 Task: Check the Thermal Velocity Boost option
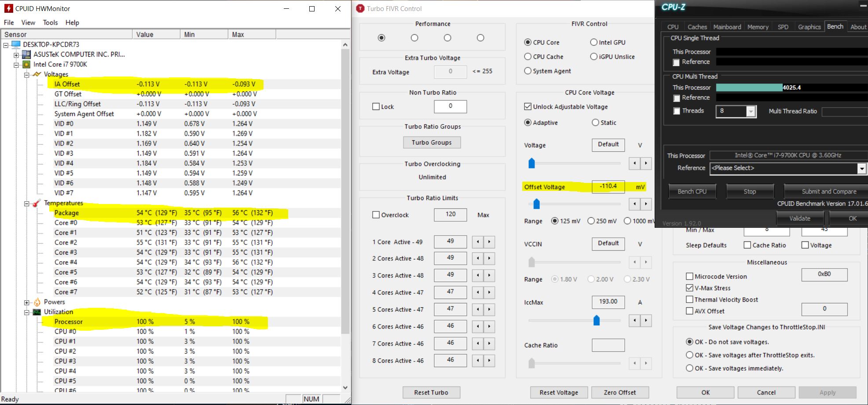pos(689,299)
